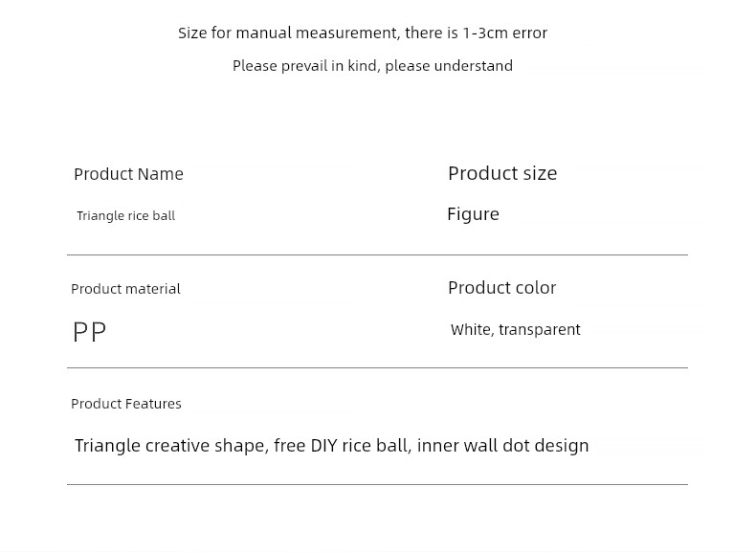Select the 'White, transparent' color text
Image resolution: width=756 pixels, height=553 pixels.
point(516,330)
